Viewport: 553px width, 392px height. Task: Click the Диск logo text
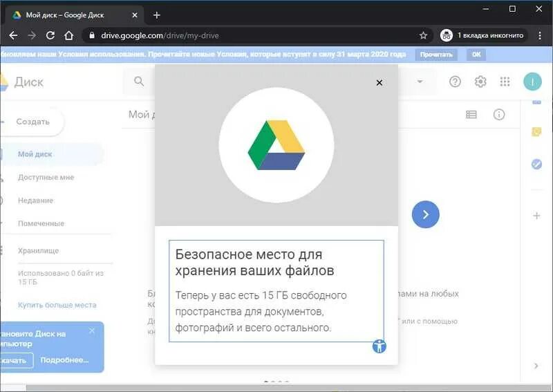coord(28,82)
